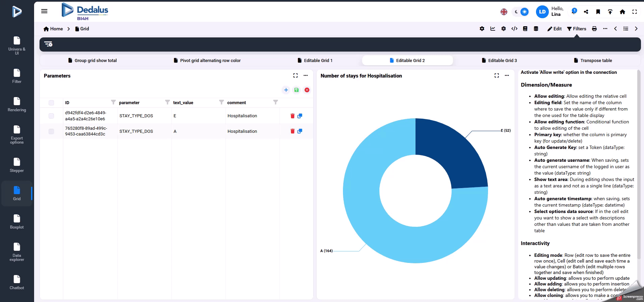The image size is (644, 302).
Task: Delete the STAY_TYPE_DOS row with value E
Action: [x=292, y=116]
